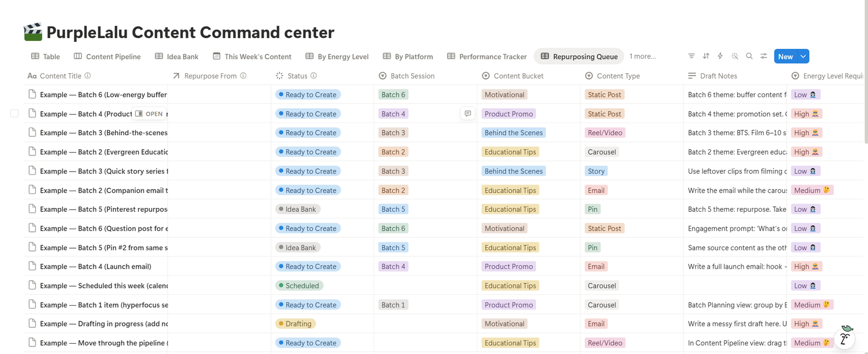Click the floating assistant icon at bottom right
868x354 pixels.
845,338
